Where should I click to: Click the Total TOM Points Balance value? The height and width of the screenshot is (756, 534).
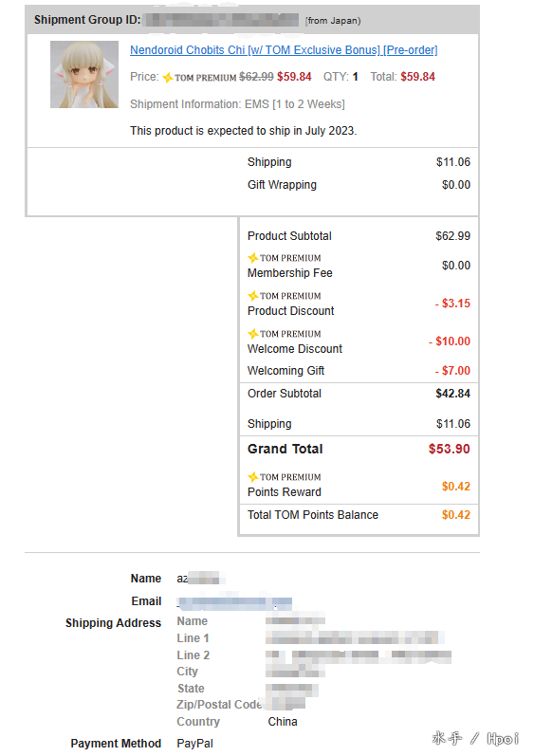click(x=456, y=515)
